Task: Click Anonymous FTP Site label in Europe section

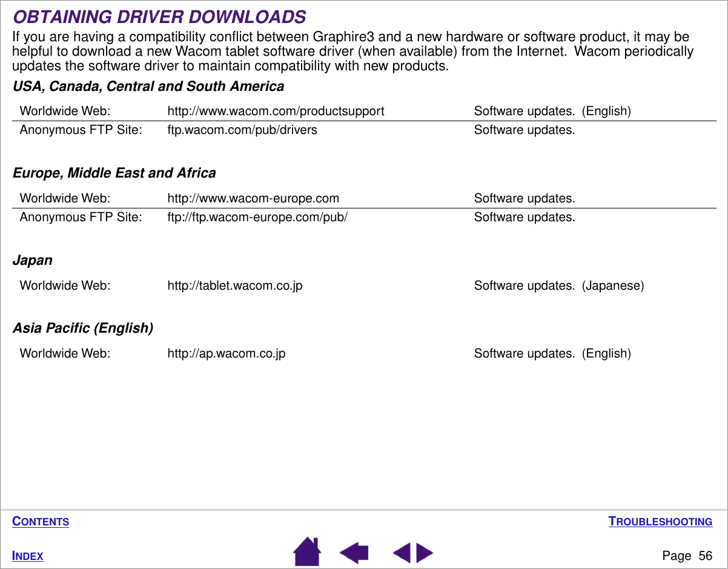Action: click(81, 217)
